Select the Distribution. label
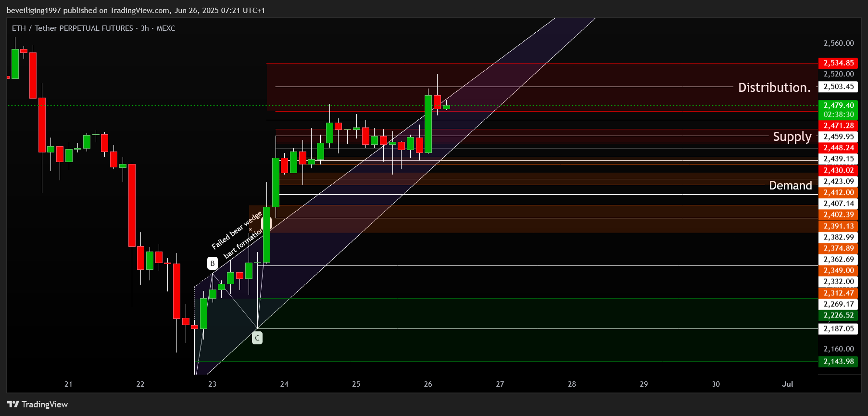The image size is (868, 416). pyautogui.click(x=775, y=88)
